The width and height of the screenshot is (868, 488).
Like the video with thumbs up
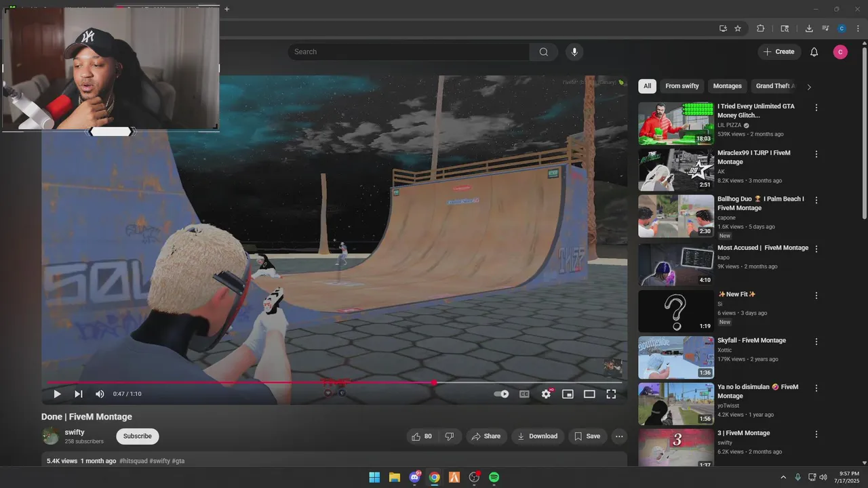click(422, 436)
